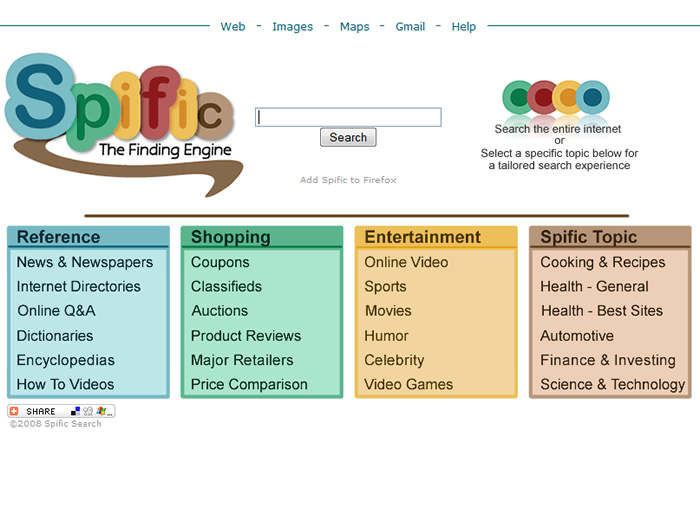Select the Encyclopedias topic
700x525 pixels.
point(66,360)
